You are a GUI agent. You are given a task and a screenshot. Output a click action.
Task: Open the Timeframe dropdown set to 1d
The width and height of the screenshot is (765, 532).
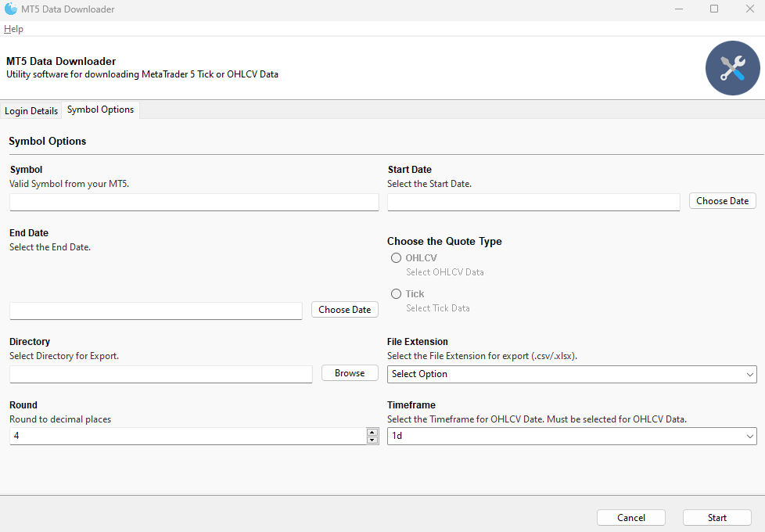click(x=571, y=436)
